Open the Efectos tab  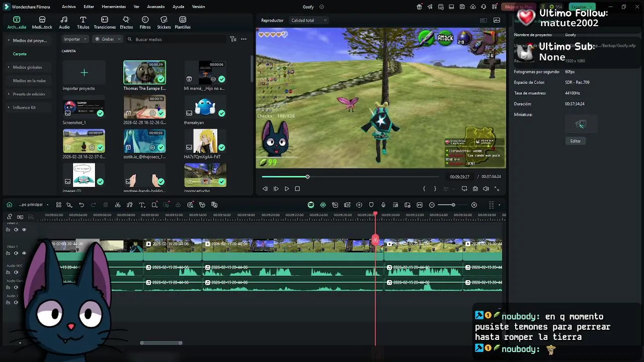click(x=126, y=23)
